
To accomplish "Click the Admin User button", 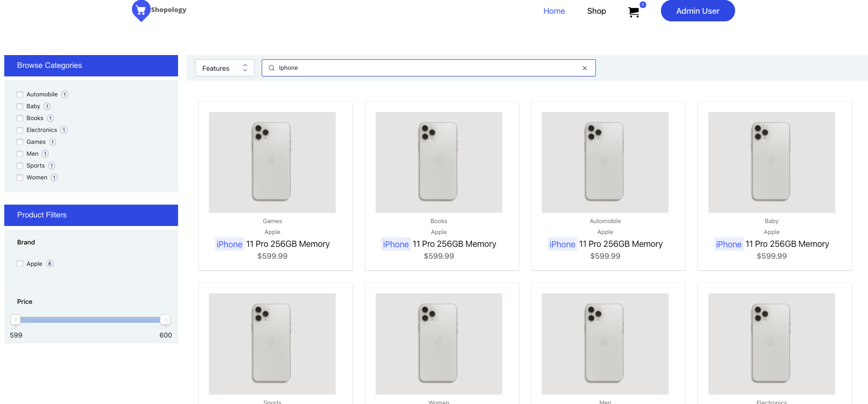I will tap(698, 11).
